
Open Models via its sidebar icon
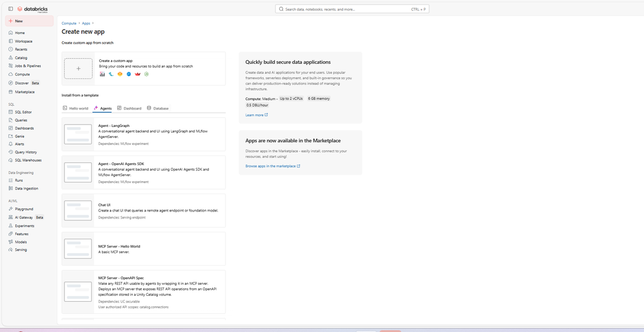click(x=11, y=242)
